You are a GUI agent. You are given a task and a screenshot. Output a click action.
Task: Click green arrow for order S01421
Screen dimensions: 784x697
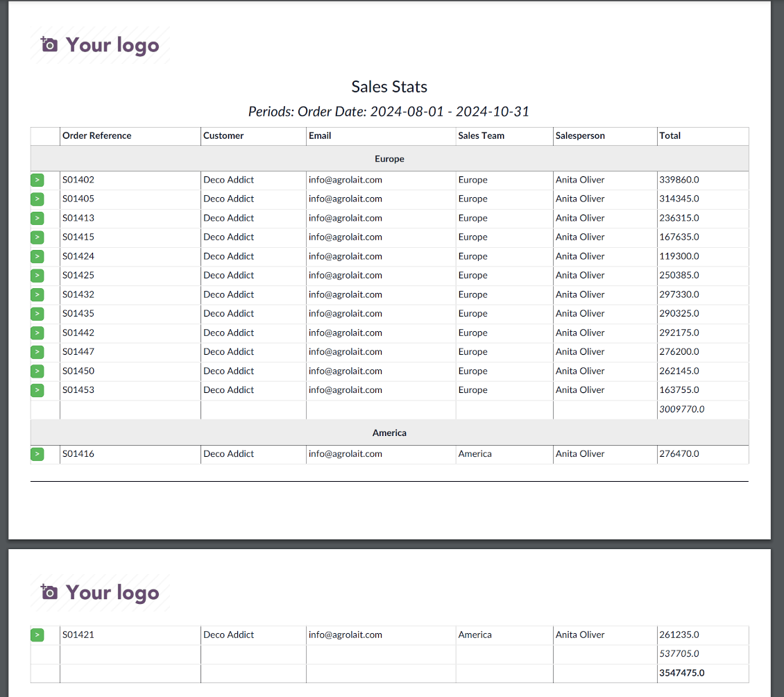click(37, 635)
